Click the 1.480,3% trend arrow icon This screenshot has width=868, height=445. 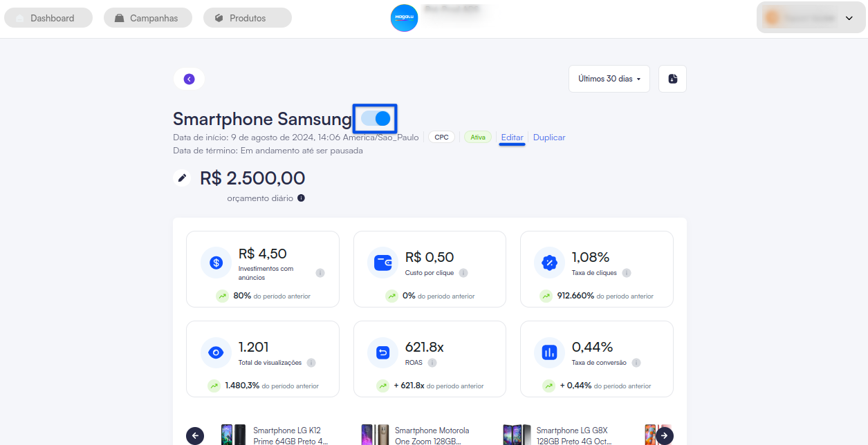tap(214, 386)
